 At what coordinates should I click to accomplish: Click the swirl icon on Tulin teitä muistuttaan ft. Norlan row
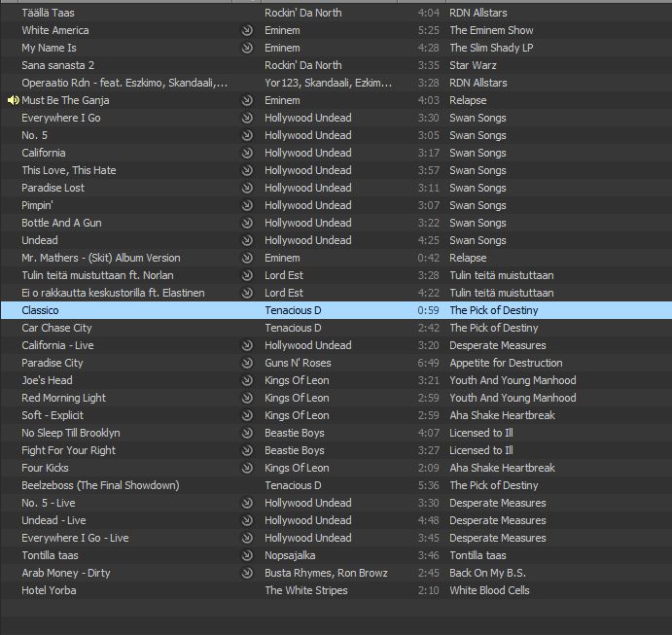(x=247, y=275)
